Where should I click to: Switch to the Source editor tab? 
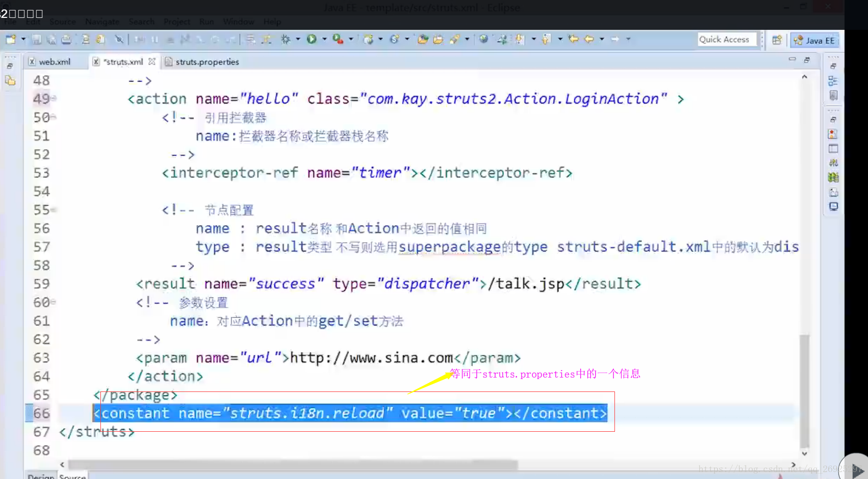point(72,476)
